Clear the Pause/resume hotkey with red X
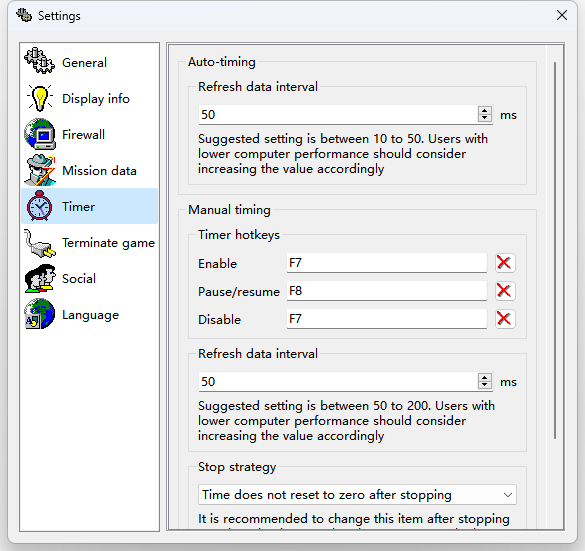The image size is (585, 551). click(x=505, y=291)
